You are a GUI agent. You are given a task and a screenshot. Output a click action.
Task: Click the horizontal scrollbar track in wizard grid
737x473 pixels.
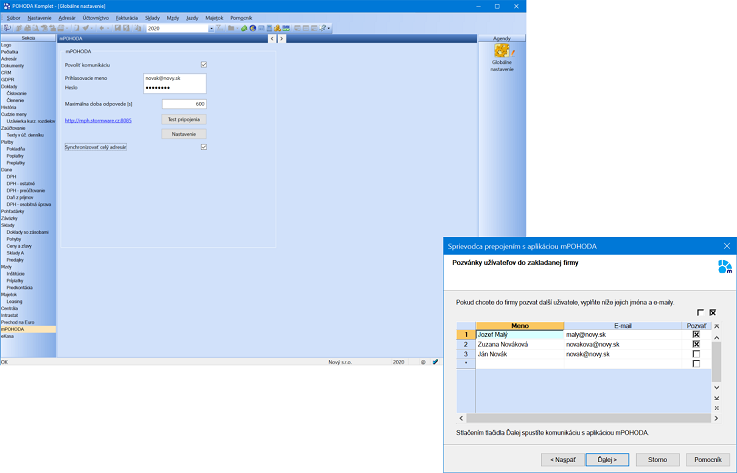(x=588, y=418)
